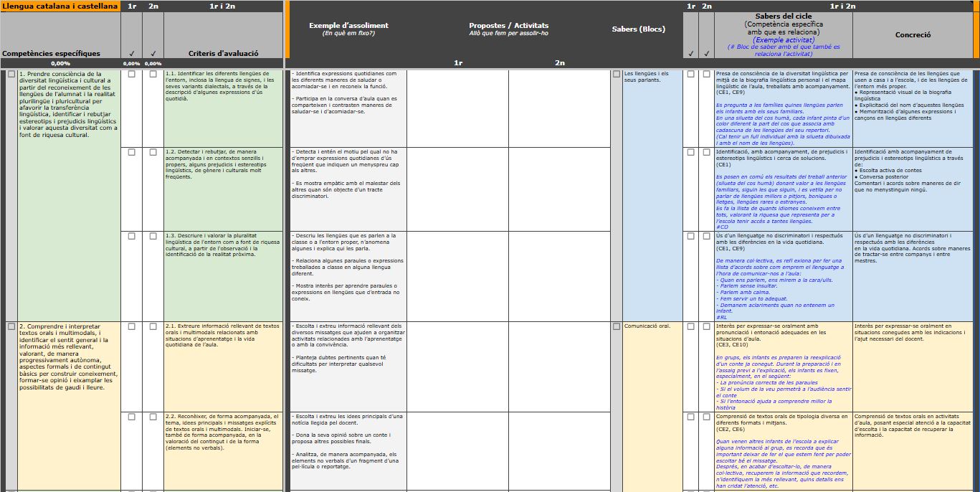Tick the 2n checkbox for criterion 2.1
The image size is (980, 492).
coord(153,326)
